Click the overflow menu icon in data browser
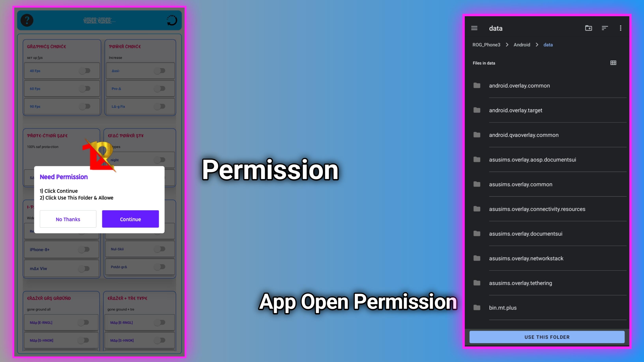644x362 pixels. click(x=621, y=28)
